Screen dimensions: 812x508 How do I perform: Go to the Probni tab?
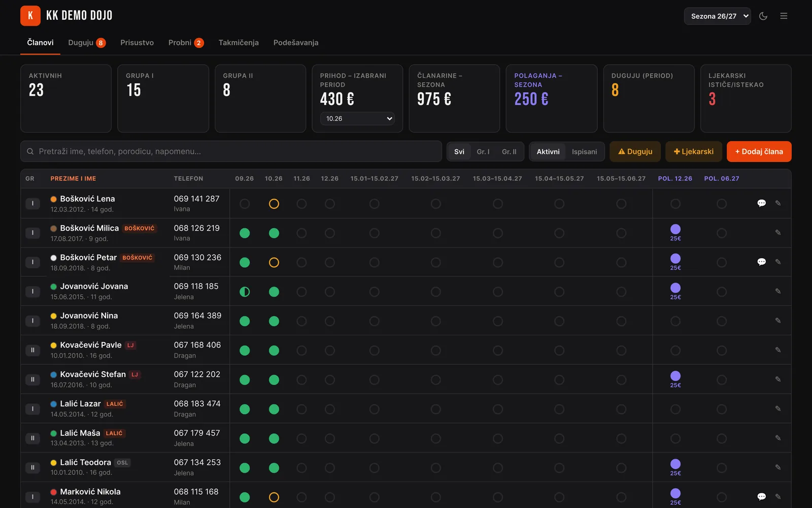[x=186, y=43]
